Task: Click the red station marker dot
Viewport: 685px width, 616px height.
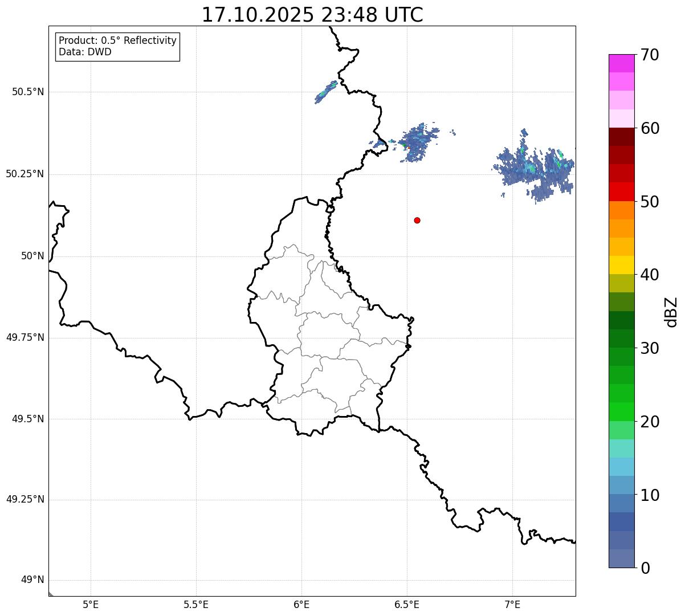Action: click(417, 220)
